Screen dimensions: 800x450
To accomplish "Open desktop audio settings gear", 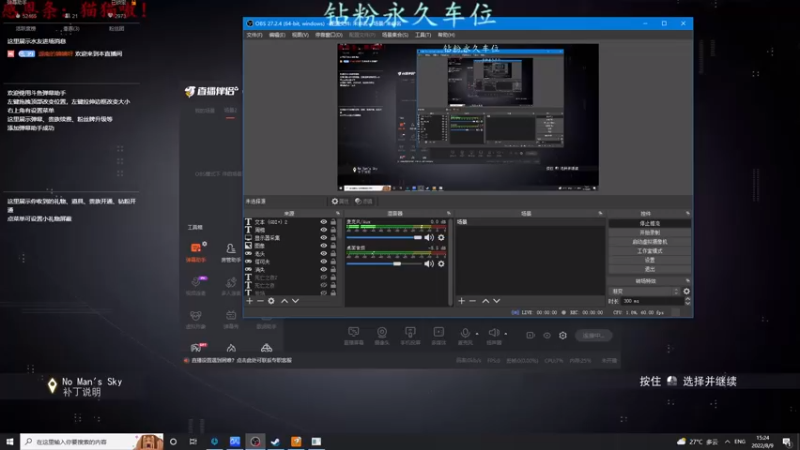I will pos(441,264).
